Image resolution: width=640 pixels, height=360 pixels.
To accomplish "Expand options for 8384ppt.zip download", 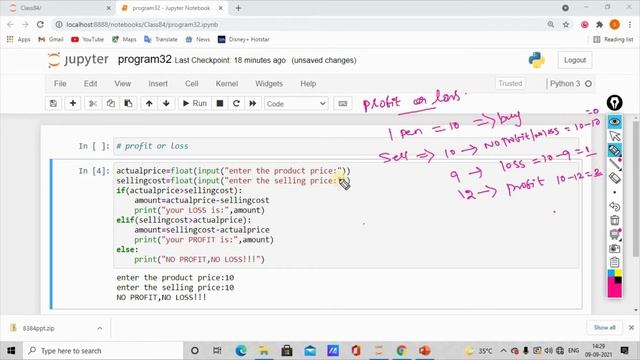I will tap(100, 328).
